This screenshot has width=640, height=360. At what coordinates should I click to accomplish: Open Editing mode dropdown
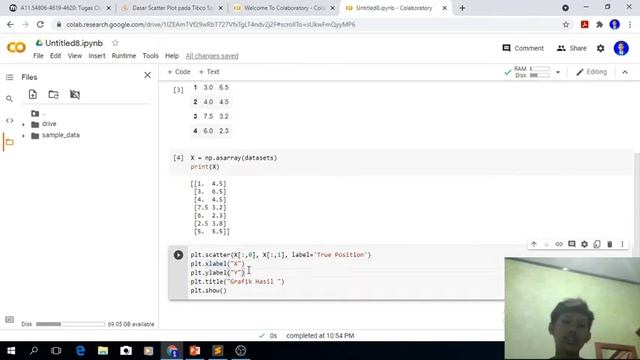tap(591, 72)
